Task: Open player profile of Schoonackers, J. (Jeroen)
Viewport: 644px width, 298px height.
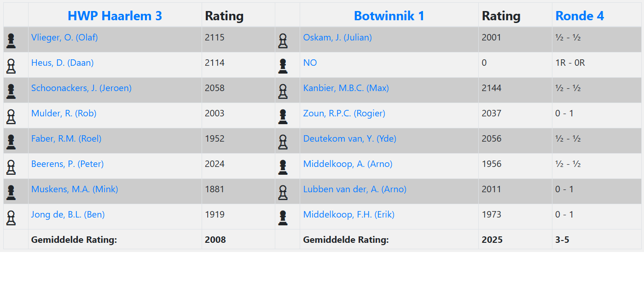Action: click(81, 88)
